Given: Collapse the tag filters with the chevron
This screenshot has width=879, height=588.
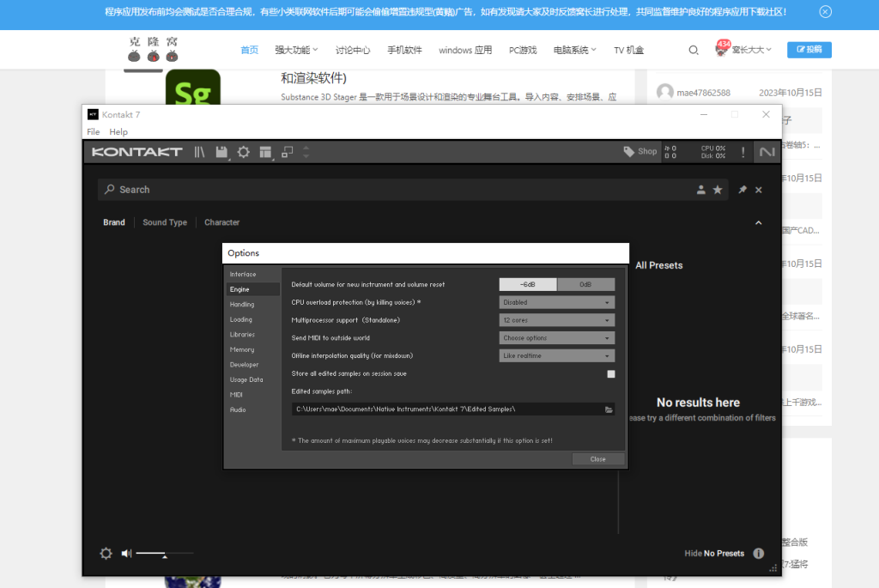Looking at the screenshot, I should pyautogui.click(x=759, y=223).
